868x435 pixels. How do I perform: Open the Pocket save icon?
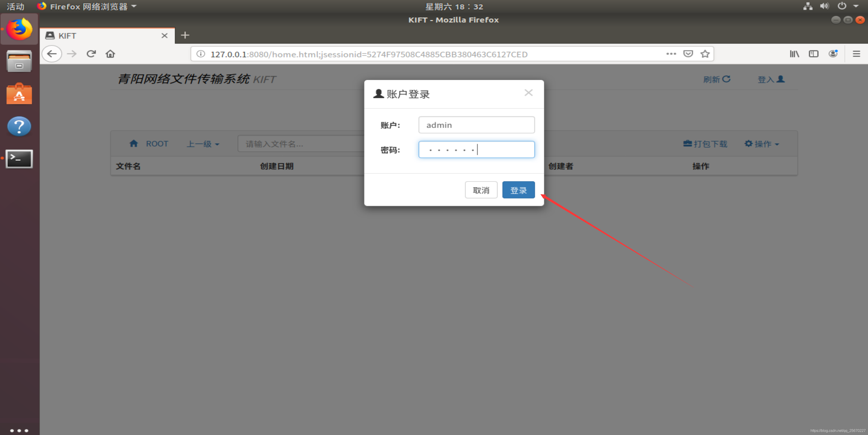tap(688, 54)
